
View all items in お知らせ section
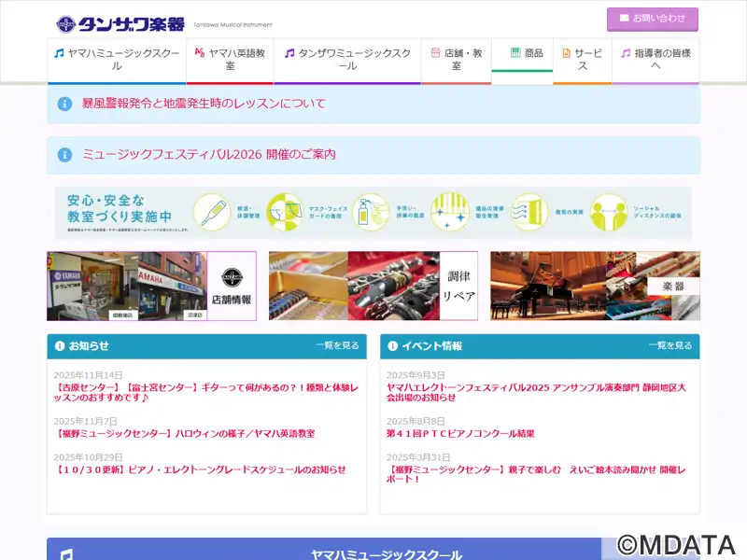[336, 345]
